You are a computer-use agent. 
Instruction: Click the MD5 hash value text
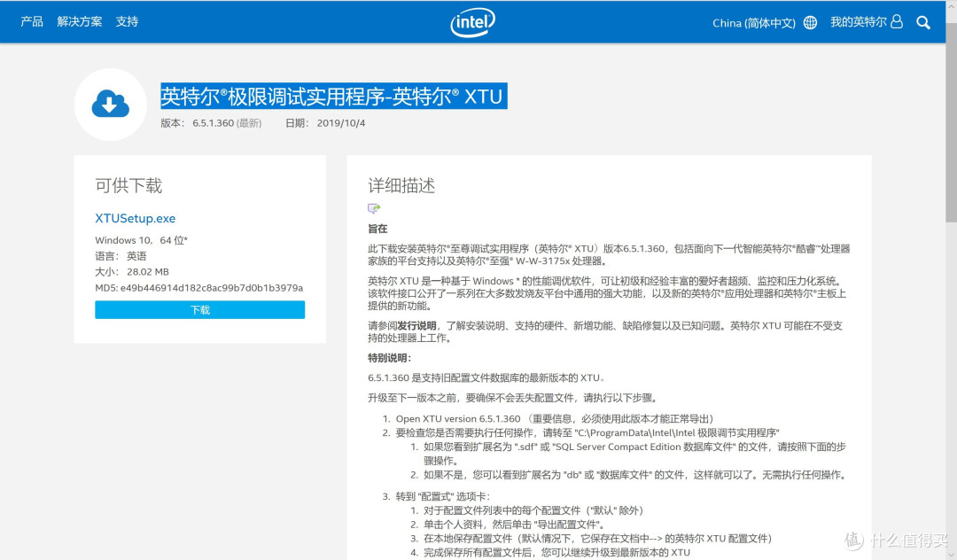pyautogui.click(x=211, y=288)
